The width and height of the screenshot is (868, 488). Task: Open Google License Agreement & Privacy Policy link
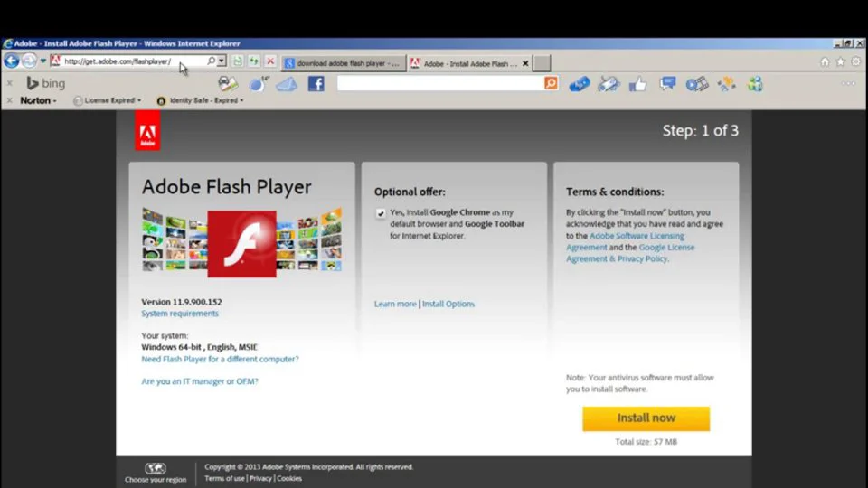coord(630,253)
